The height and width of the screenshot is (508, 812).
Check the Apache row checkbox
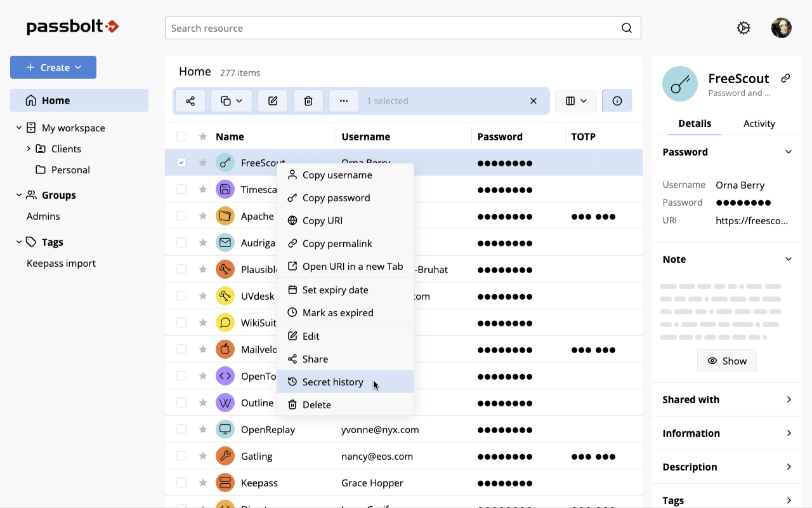click(x=181, y=216)
